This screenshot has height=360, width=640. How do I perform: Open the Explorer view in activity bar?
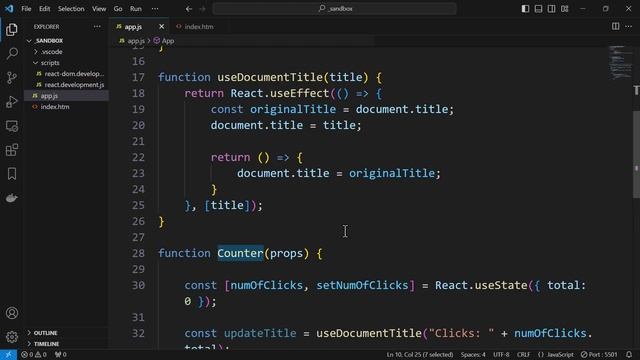click(12, 29)
